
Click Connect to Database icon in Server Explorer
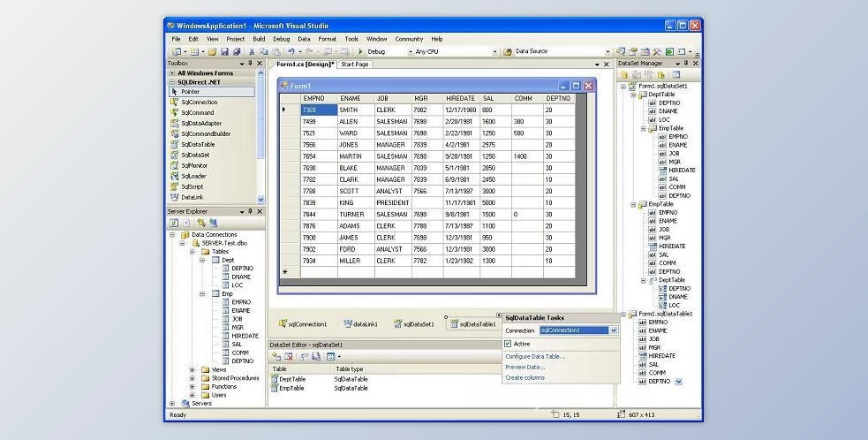point(201,223)
